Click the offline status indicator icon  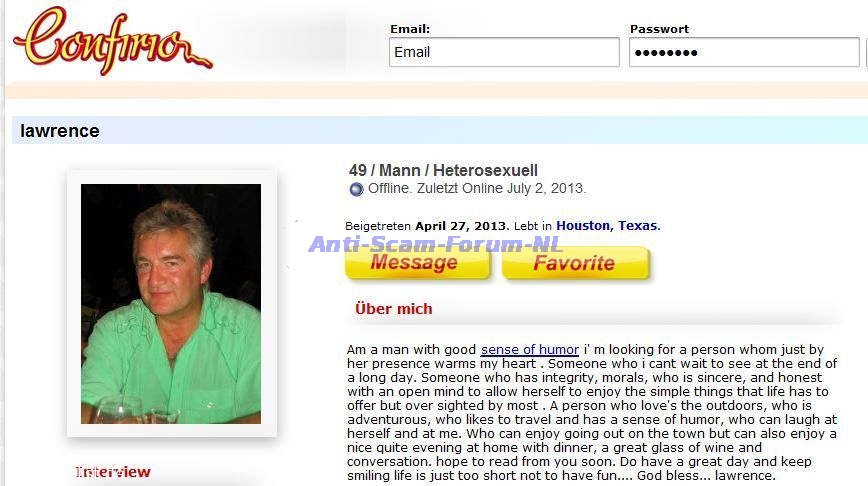coord(356,189)
